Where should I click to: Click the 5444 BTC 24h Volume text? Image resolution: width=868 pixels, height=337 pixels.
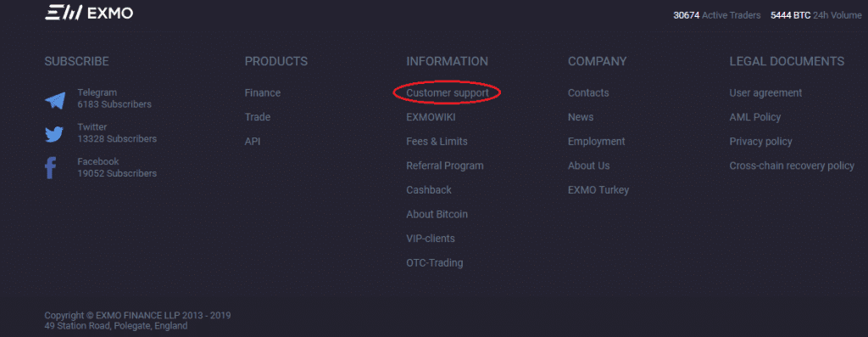click(816, 15)
